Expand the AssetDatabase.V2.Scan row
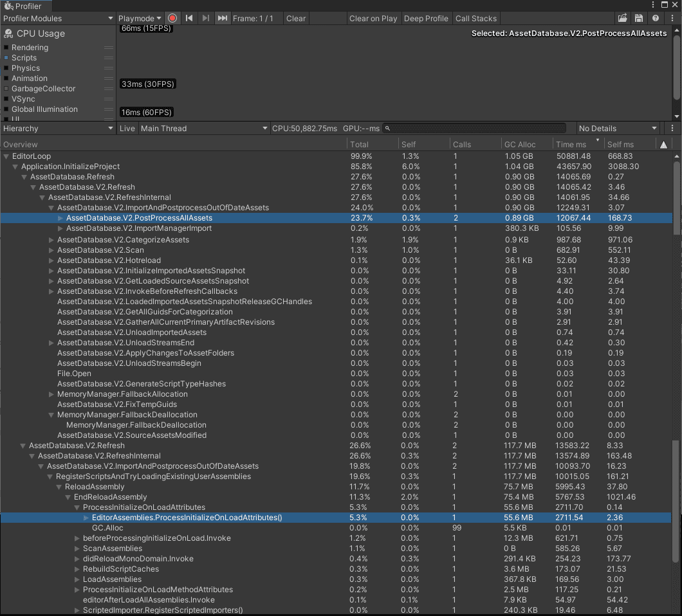 coord(51,250)
